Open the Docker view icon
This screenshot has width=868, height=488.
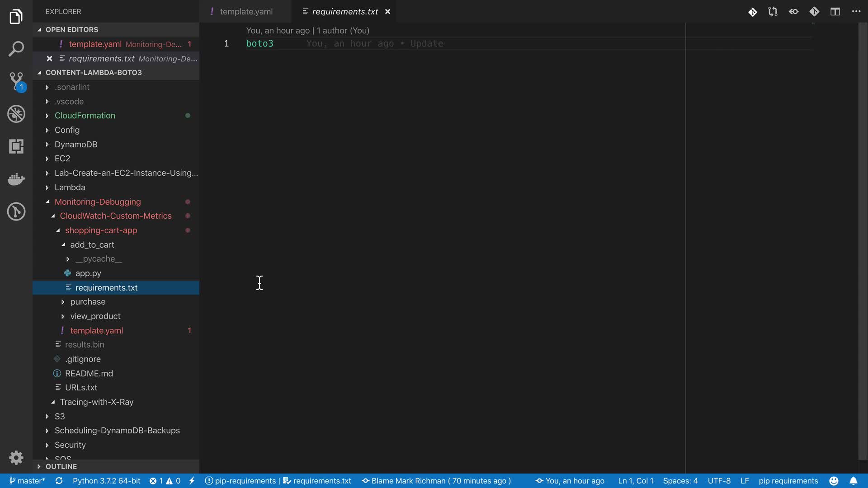[x=16, y=179]
